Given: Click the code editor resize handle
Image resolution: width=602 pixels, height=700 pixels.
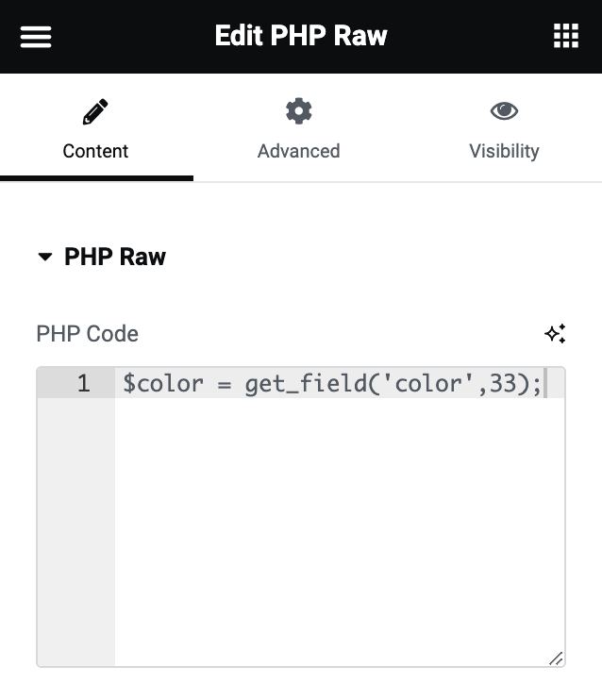Looking at the screenshot, I should click(556, 658).
